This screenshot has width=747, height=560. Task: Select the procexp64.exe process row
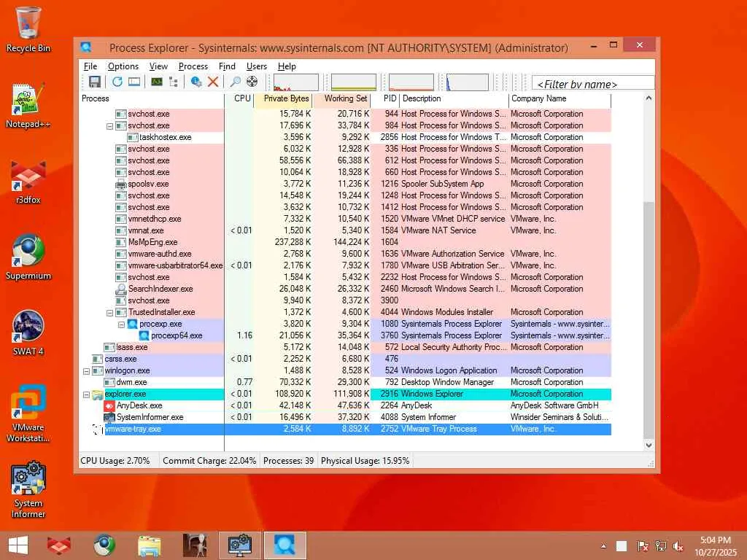click(x=345, y=335)
